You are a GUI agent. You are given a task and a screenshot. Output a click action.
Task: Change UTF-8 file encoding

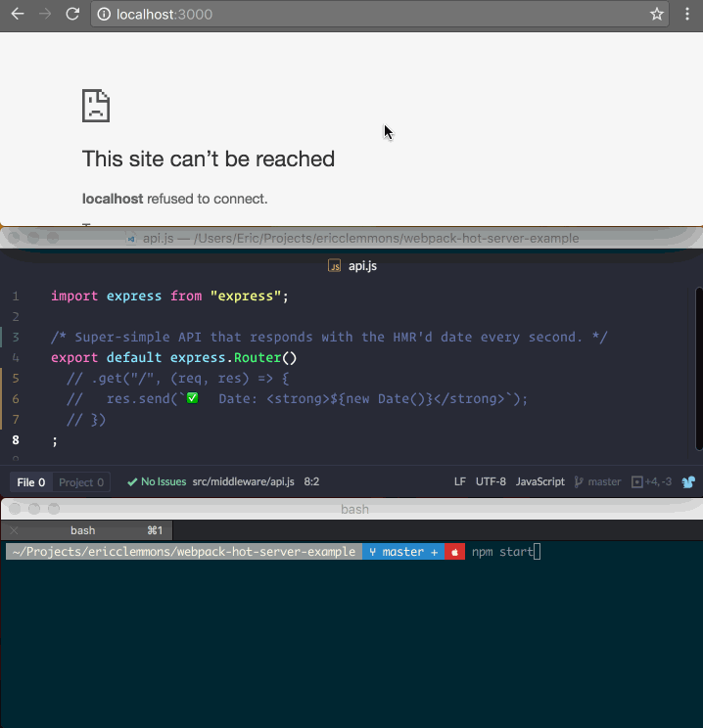[x=491, y=482]
